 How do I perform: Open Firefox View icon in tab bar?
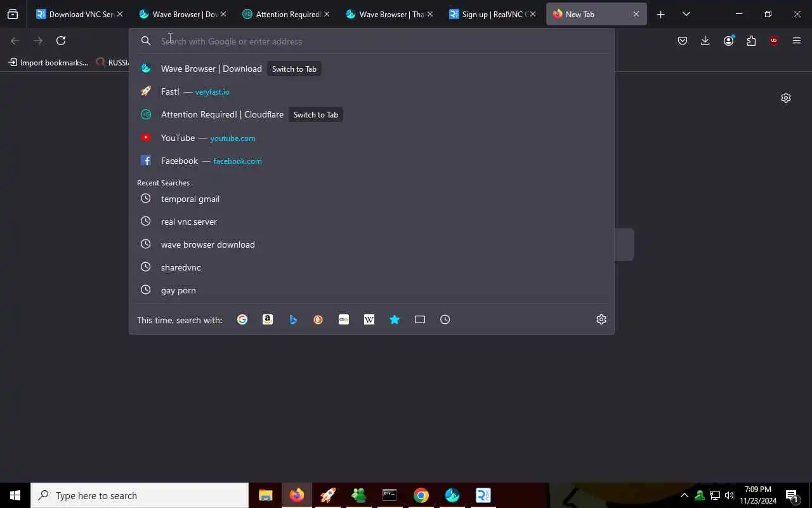13,14
